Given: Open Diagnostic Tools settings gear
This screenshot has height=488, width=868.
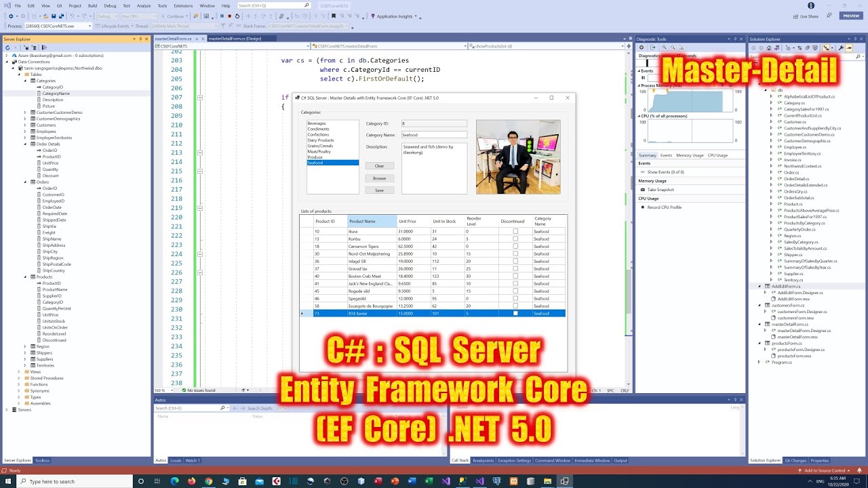Looking at the screenshot, I should click(x=642, y=47).
